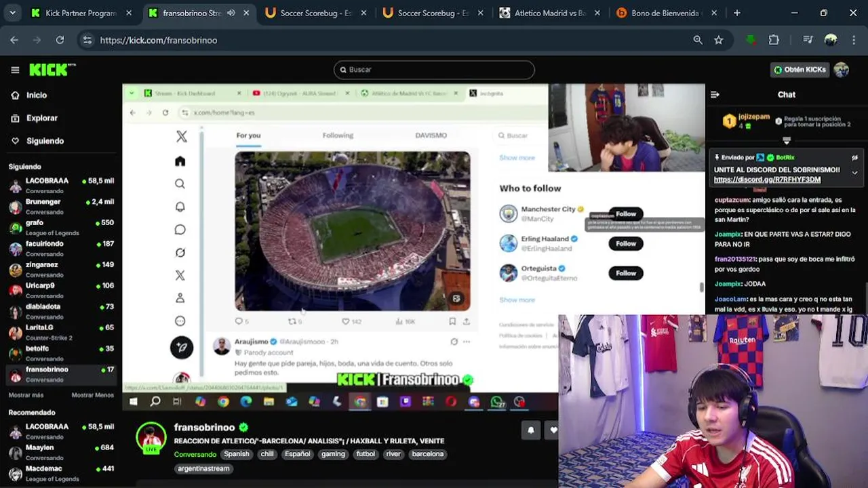Open the Conversando category link

point(195,454)
